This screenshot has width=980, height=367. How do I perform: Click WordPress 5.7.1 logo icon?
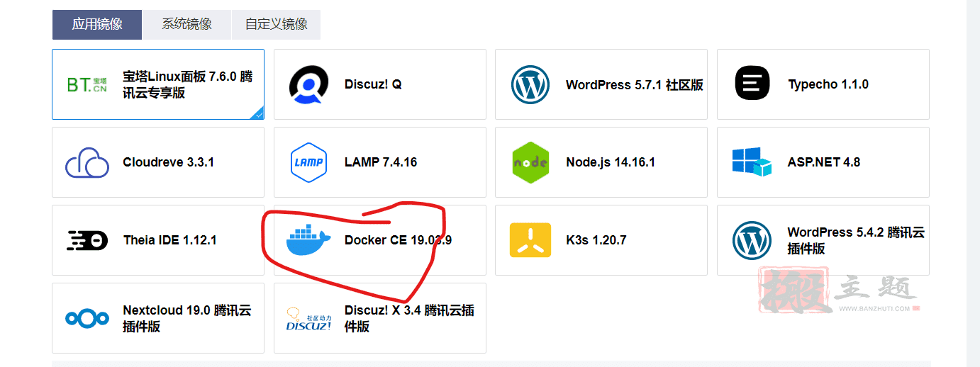coord(530,85)
